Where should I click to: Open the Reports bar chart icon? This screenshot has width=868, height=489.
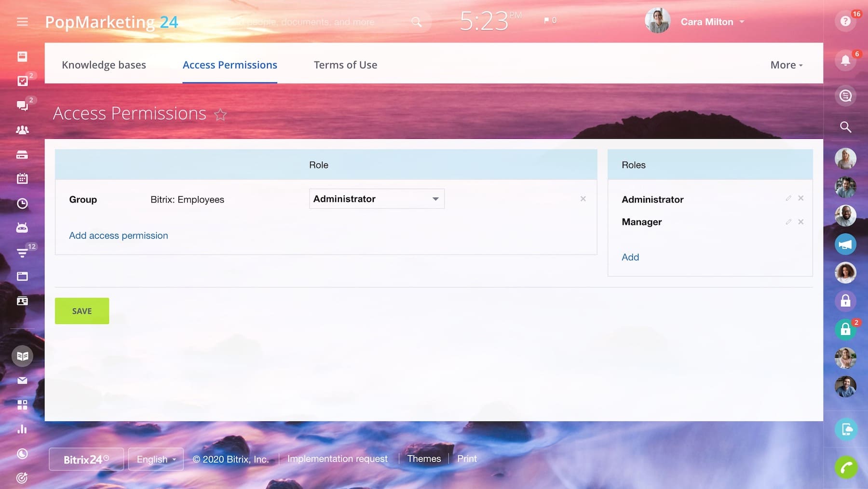coord(22,429)
